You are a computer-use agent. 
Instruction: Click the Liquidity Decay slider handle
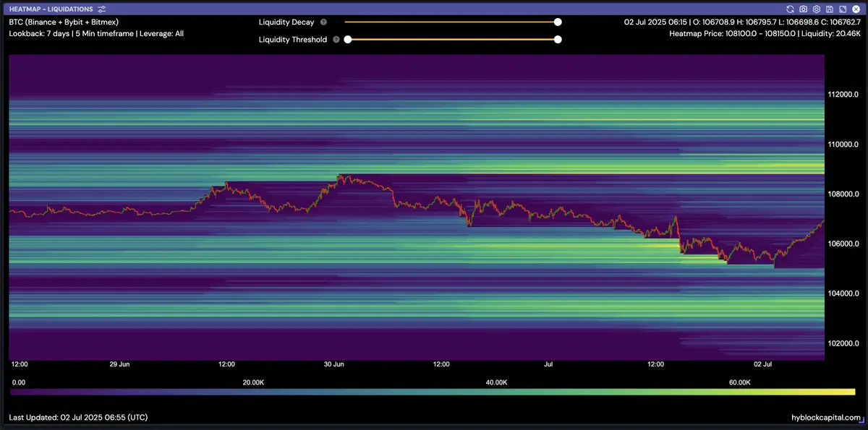(x=558, y=22)
